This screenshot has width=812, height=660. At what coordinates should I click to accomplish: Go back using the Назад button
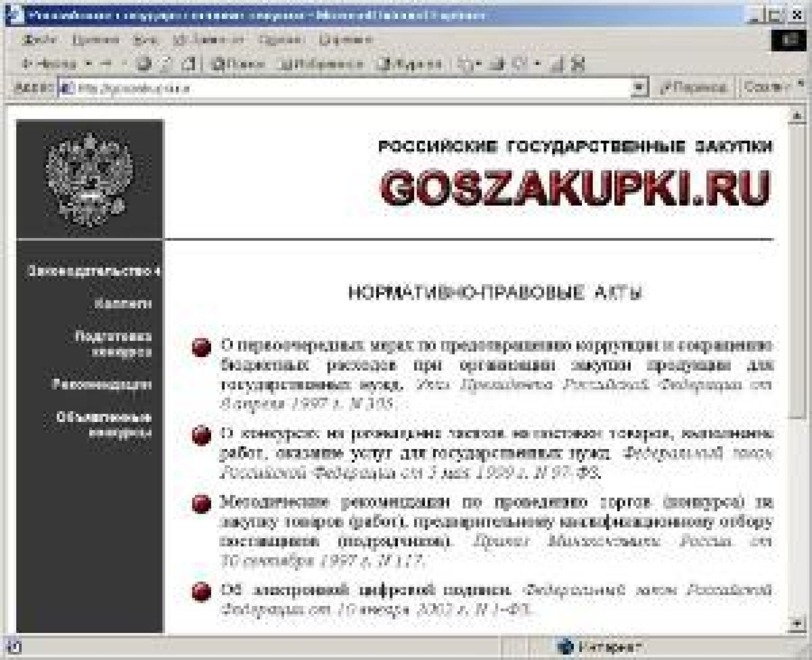49,64
